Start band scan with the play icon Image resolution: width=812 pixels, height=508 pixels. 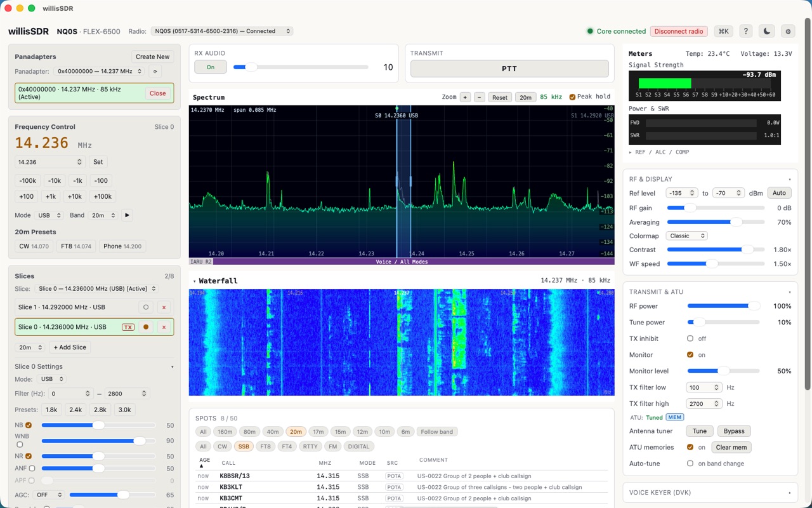click(127, 215)
